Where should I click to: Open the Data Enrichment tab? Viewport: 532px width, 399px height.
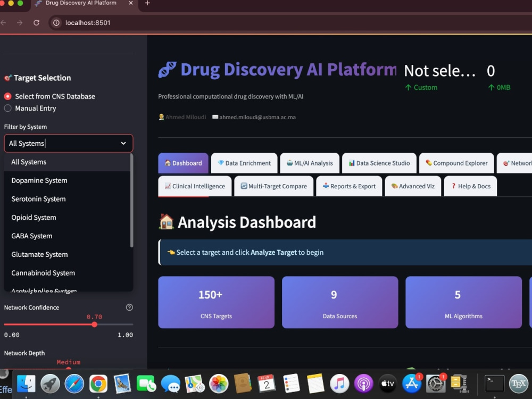(244, 163)
